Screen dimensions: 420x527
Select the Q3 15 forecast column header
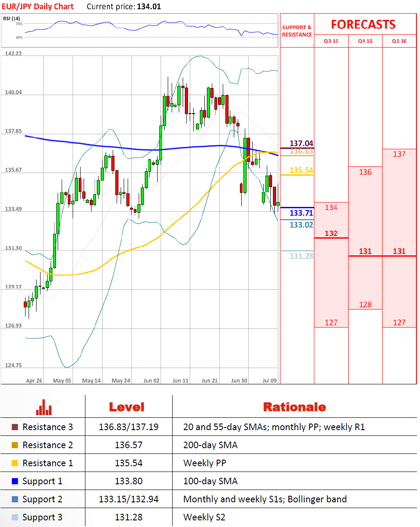tap(331, 41)
